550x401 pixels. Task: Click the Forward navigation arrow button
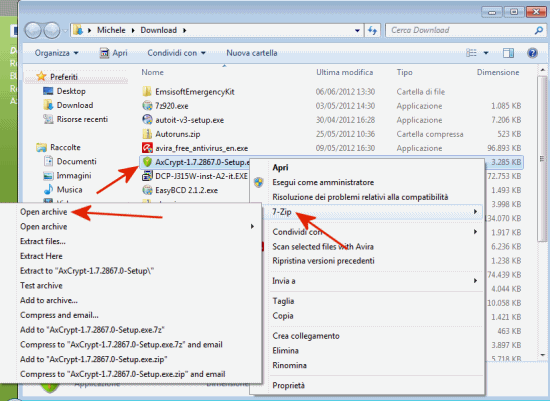(x=52, y=31)
